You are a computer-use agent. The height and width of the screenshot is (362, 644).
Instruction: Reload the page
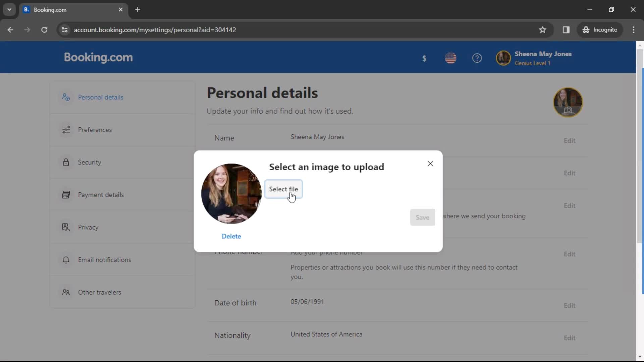coord(44,30)
